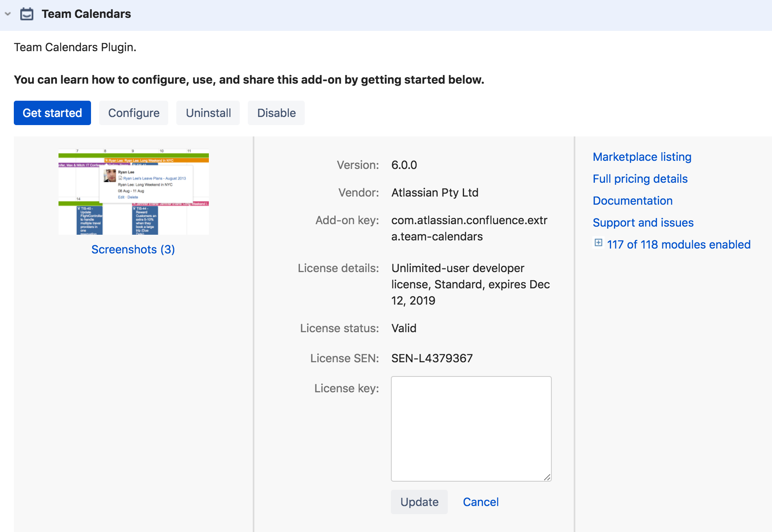Click 117 of 118 modules enabled
The width and height of the screenshot is (772, 532).
tap(679, 244)
